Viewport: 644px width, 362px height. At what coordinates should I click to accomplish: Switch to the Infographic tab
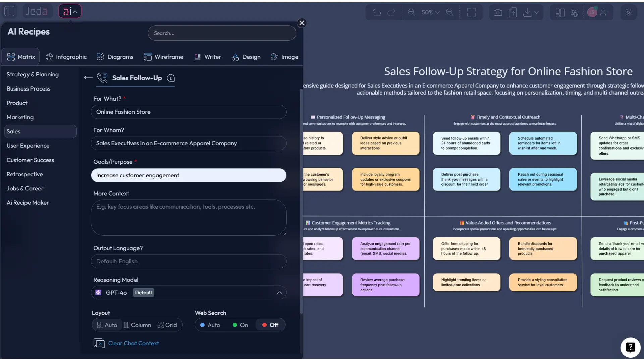(x=66, y=57)
